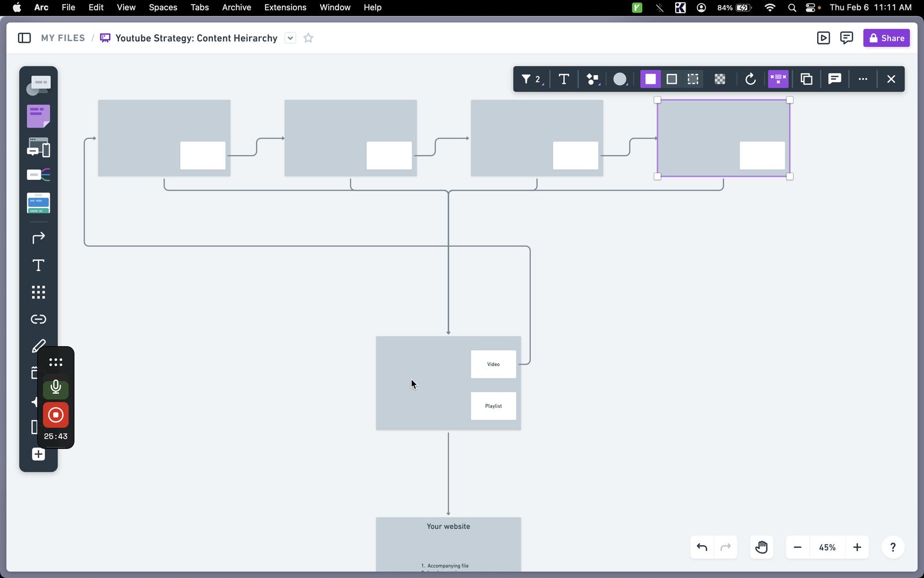
Task: Select the link tool in sidebar
Action: 38,319
